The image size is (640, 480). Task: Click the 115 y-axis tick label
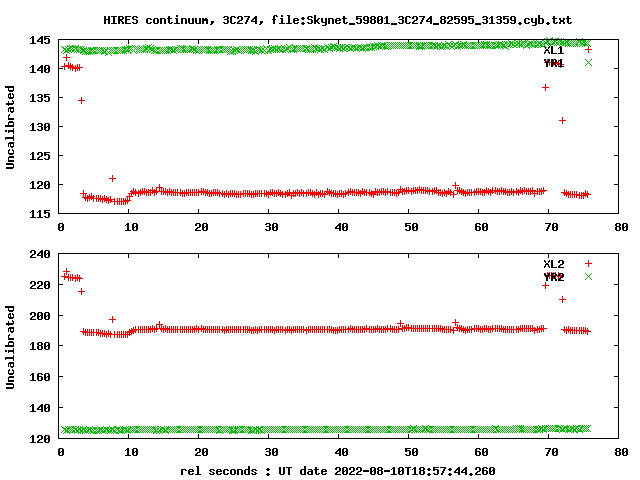coord(40,214)
